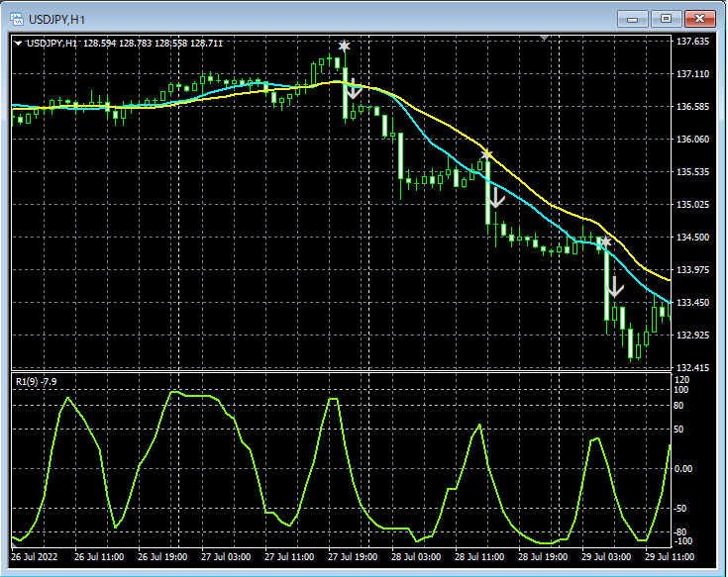Click the 132.415 price scale label
728x577 pixels.
coord(692,368)
